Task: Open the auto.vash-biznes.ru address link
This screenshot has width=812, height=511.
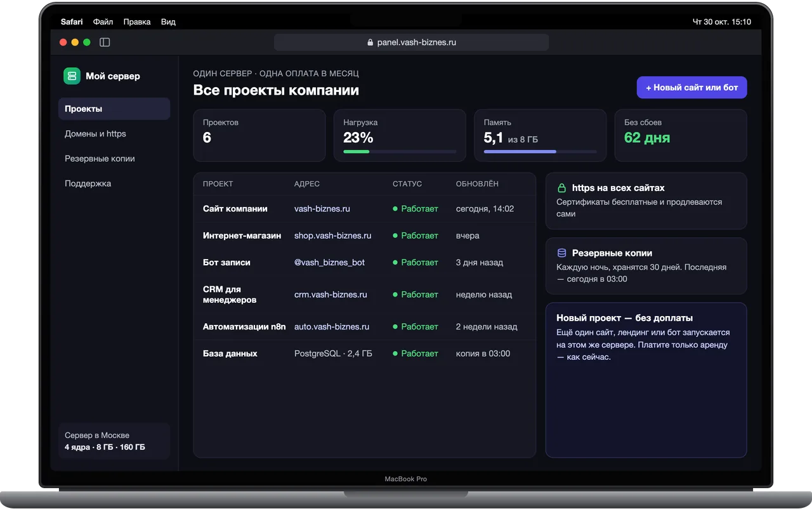Action: 332,327
